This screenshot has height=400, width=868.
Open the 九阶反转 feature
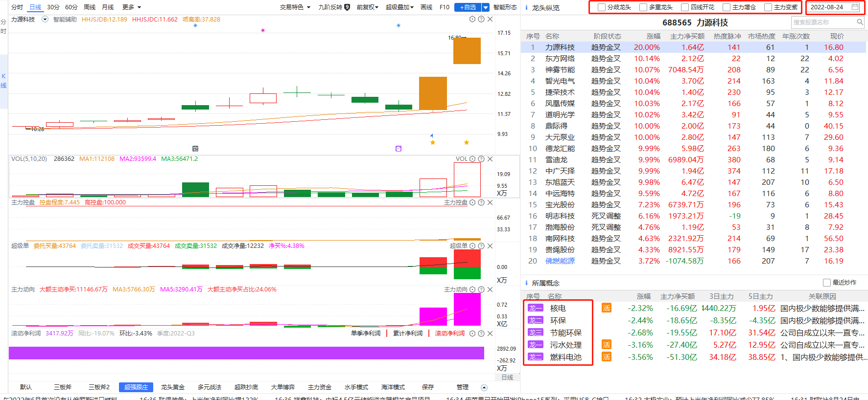point(334,7)
